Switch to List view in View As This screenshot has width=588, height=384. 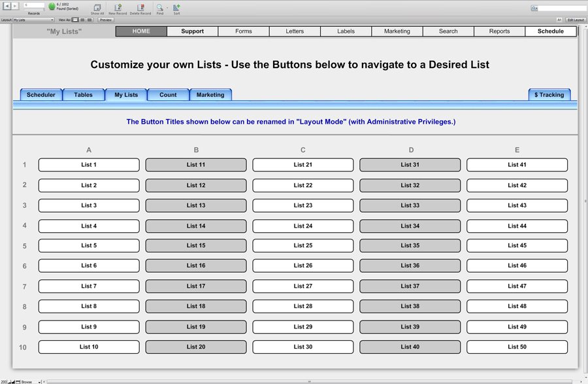pos(82,20)
